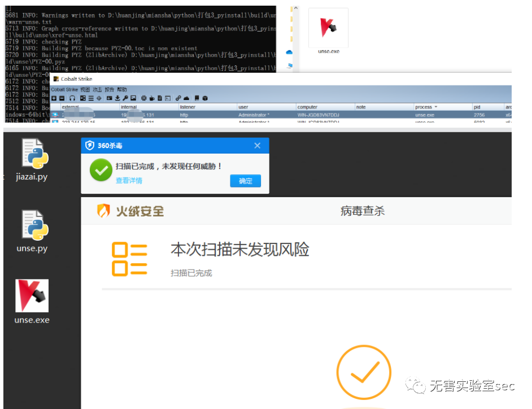Select the unse.exe desktop icon
This screenshot has height=409, width=532.
(32, 302)
